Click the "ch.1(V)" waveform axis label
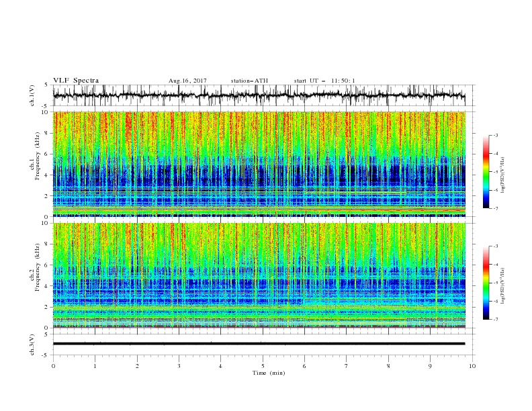Viewport: 532px width, 411px height. coord(32,95)
